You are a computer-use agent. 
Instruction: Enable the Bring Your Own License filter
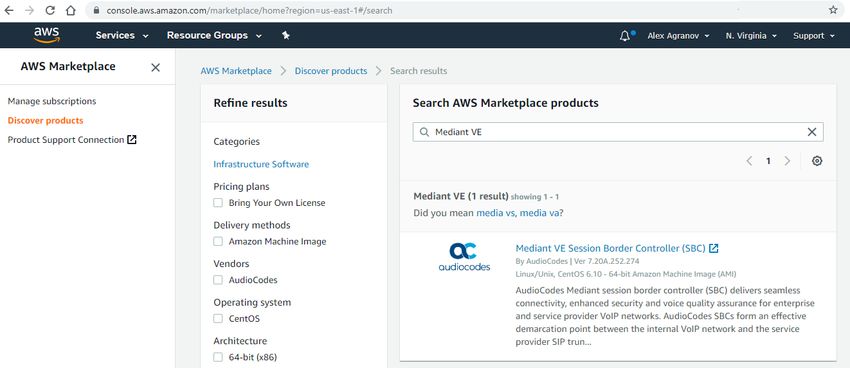218,203
